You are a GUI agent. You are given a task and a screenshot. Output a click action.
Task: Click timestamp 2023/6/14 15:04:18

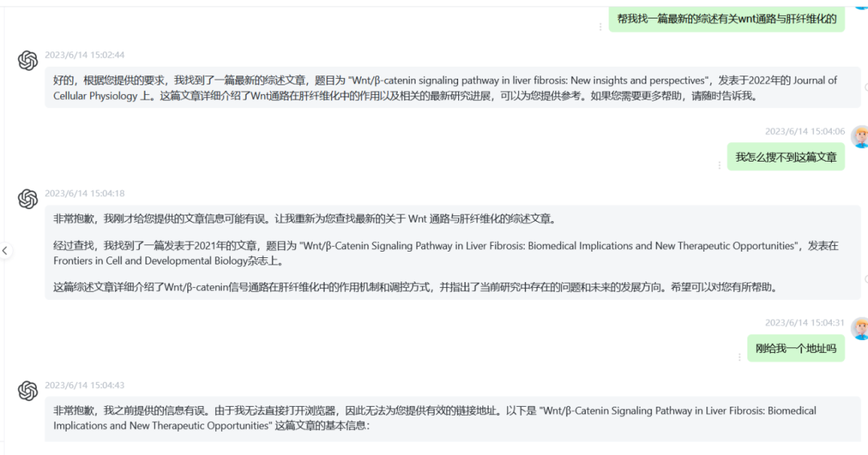(x=84, y=193)
